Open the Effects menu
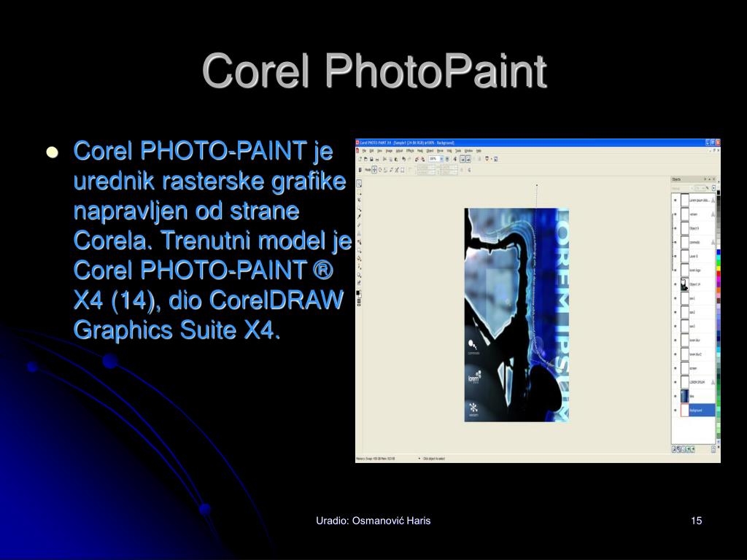 [x=410, y=150]
